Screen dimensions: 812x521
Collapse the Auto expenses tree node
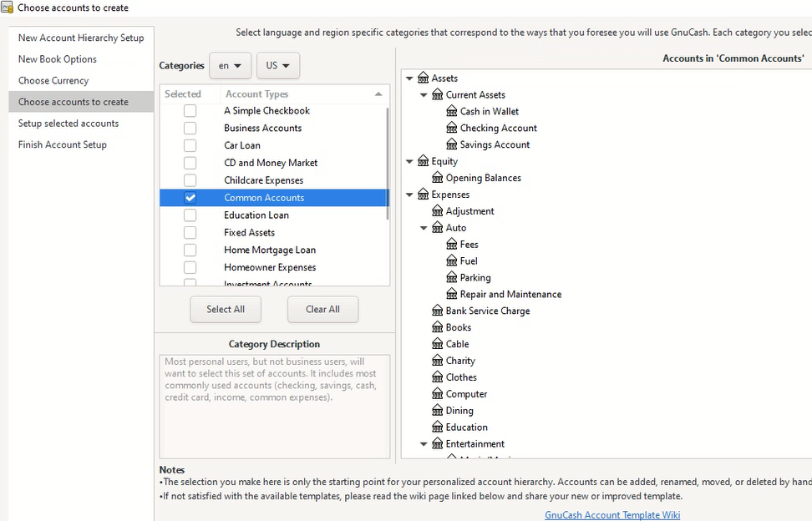pos(424,228)
